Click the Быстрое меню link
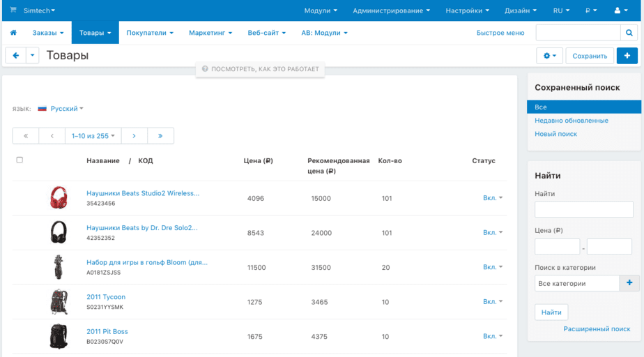Viewport: 644px width, 357px height. (500, 33)
